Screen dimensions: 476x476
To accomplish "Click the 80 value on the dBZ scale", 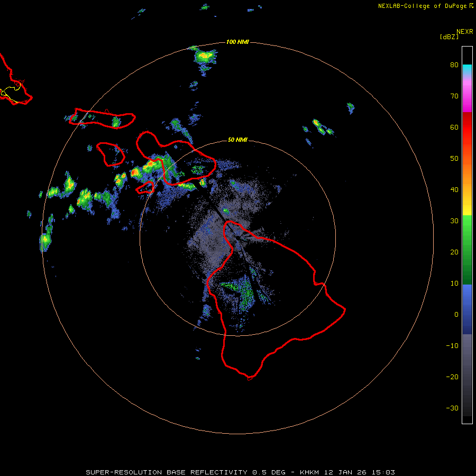I will (454, 65).
